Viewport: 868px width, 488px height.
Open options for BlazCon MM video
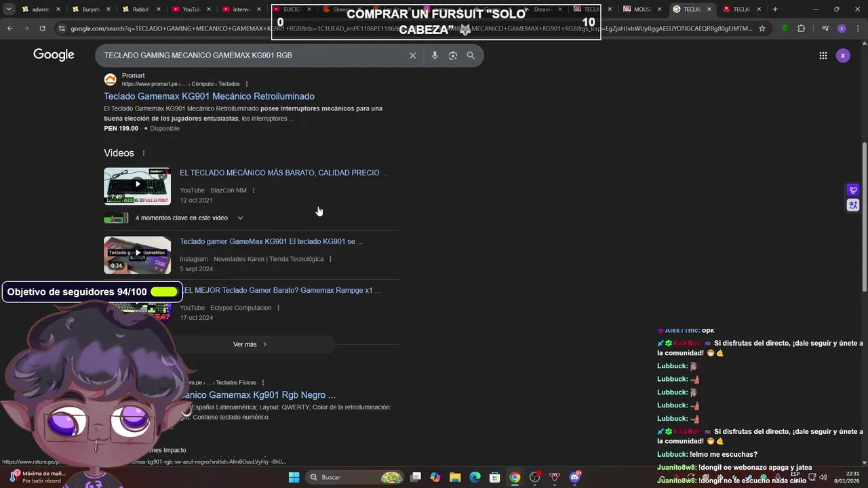[254, 190]
